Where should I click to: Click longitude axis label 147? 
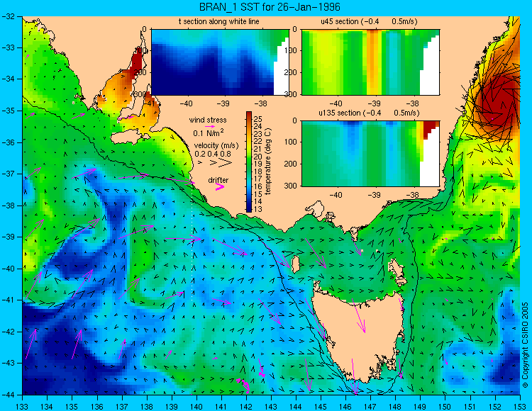click(370, 406)
